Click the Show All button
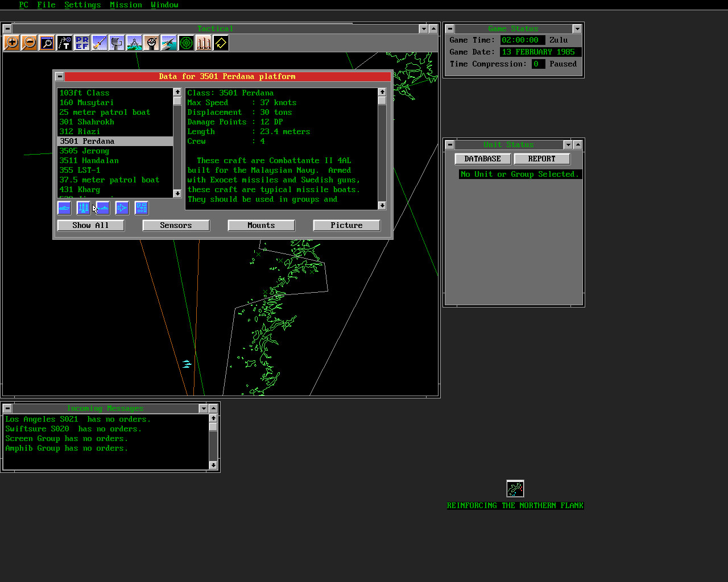Viewport: 728px width, 582px height. (x=91, y=226)
